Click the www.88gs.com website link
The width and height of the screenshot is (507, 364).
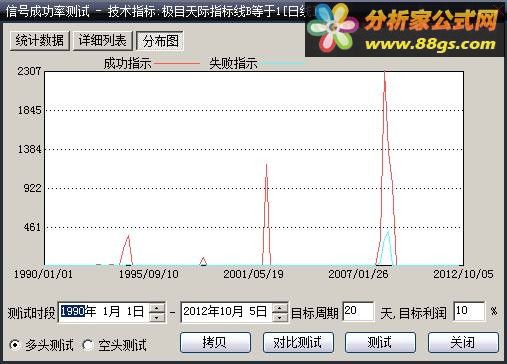tap(430, 44)
